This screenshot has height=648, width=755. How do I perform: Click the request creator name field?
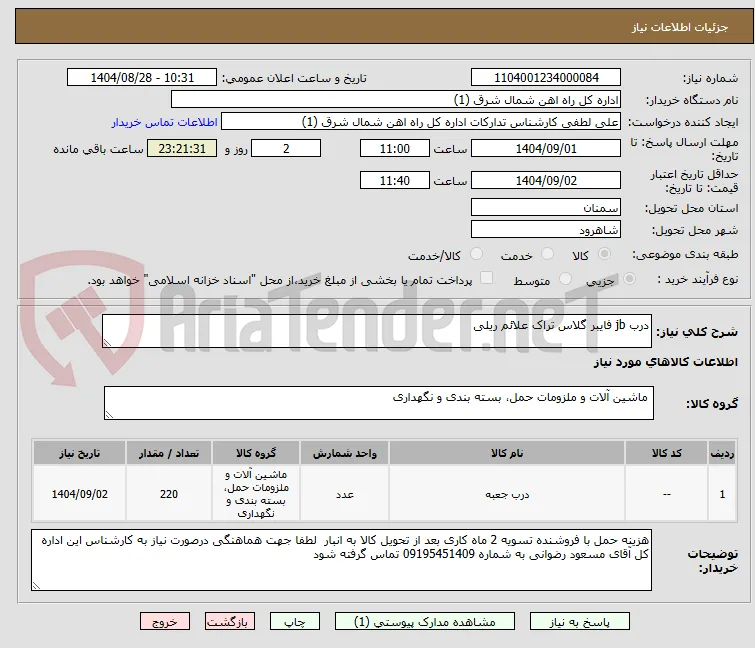coord(421,122)
